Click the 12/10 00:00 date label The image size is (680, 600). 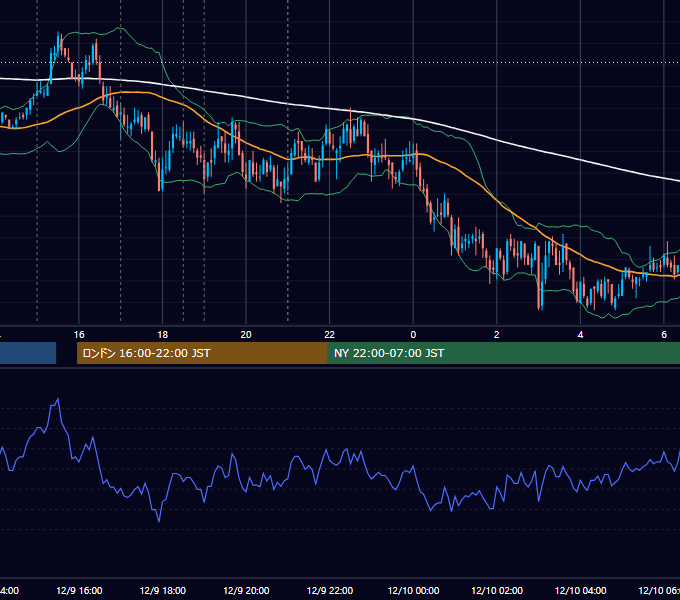click(x=413, y=590)
